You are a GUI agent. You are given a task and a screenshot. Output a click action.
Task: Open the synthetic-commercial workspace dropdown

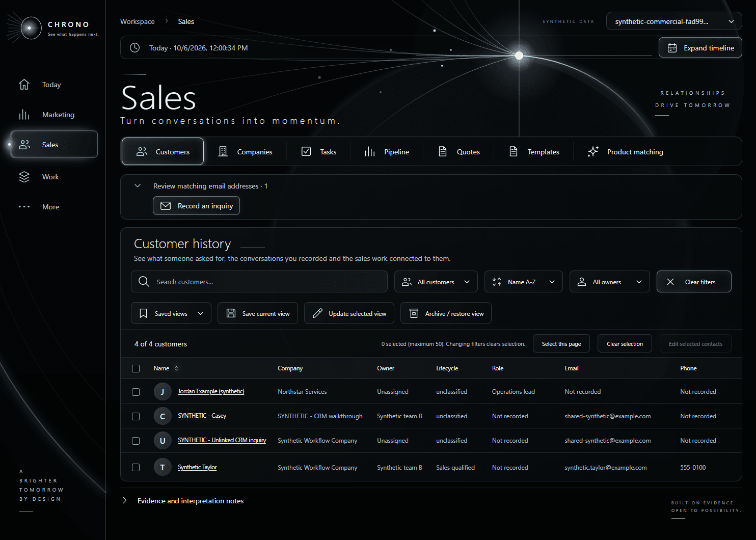(674, 21)
